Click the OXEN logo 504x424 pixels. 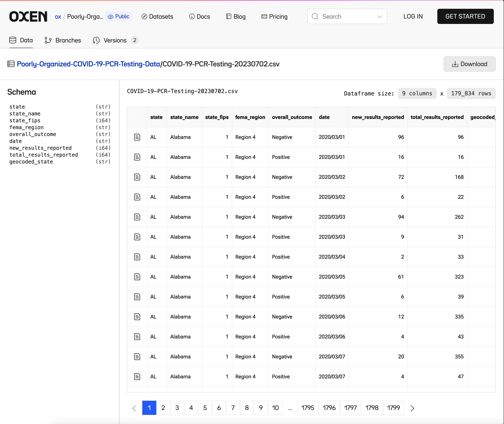(28, 16)
